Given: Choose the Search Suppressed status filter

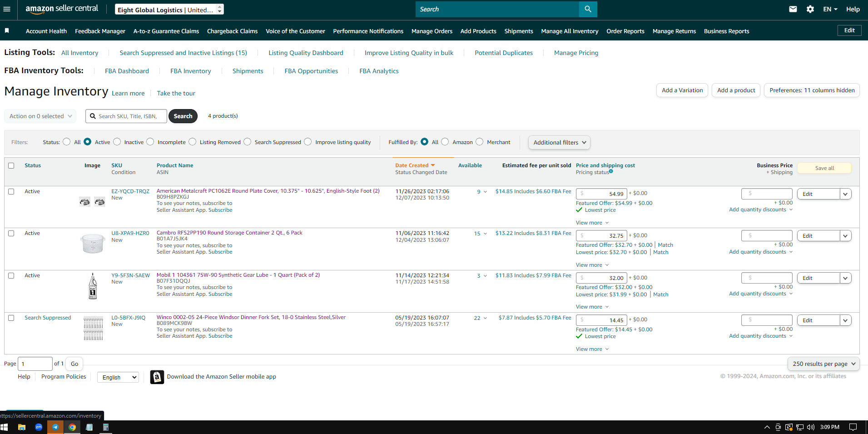Looking at the screenshot, I should pyautogui.click(x=248, y=142).
